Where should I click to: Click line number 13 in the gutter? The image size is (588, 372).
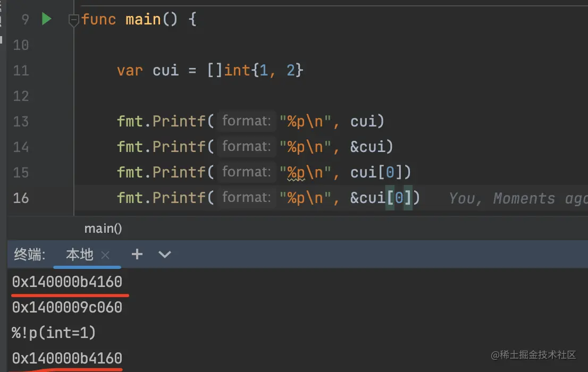(21, 122)
